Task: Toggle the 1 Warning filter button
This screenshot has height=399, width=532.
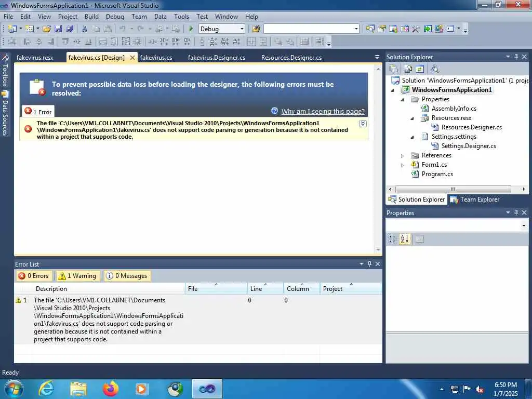Action: (x=78, y=276)
